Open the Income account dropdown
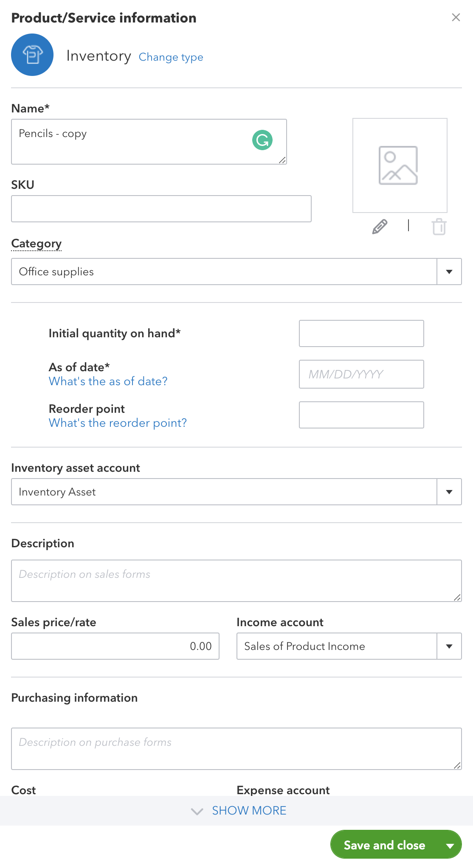The width and height of the screenshot is (473, 868). click(449, 646)
